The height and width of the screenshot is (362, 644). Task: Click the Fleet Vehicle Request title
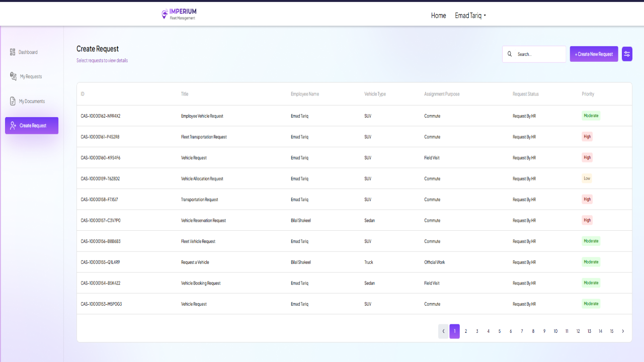tap(198, 241)
